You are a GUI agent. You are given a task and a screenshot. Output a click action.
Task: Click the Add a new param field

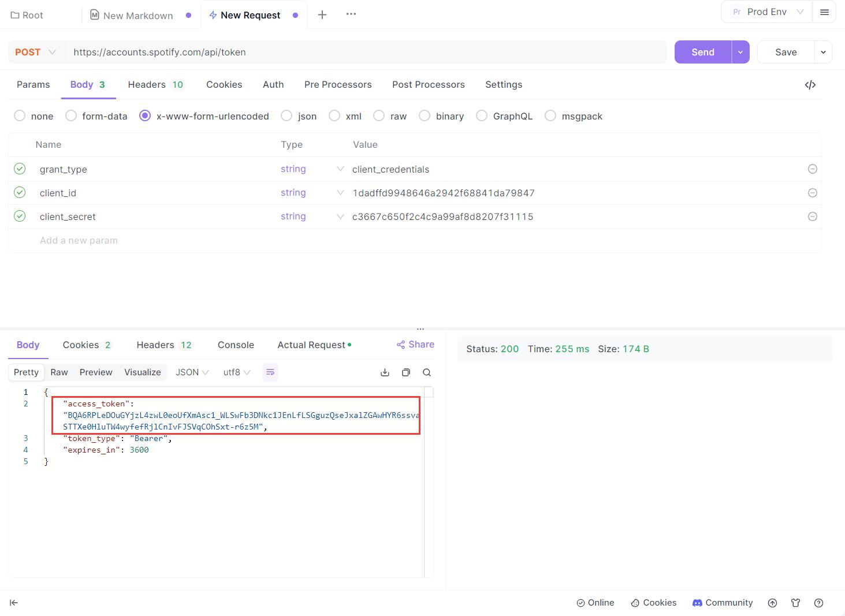pos(79,241)
